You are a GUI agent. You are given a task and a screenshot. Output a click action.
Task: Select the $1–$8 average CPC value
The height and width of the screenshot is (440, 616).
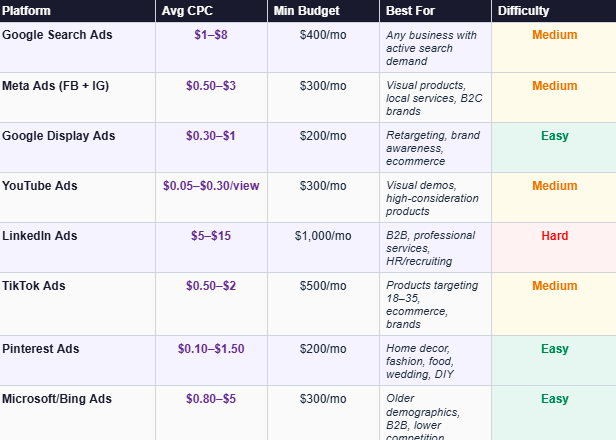[211, 35]
